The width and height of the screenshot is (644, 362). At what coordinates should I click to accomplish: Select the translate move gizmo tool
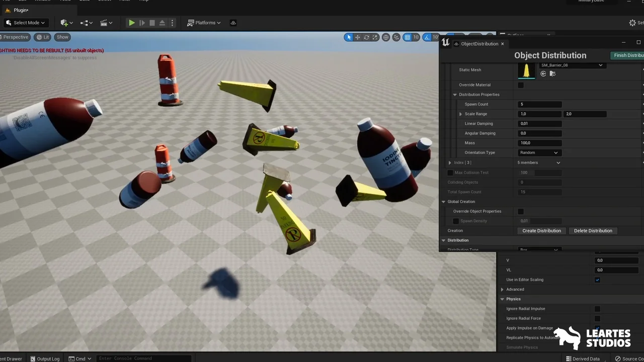pos(357,37)
